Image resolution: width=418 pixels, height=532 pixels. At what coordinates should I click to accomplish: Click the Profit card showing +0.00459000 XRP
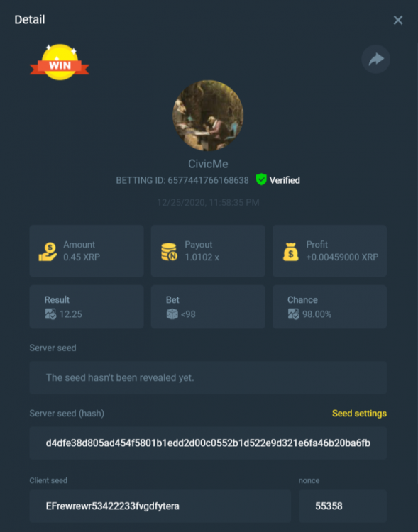point(329,251)
